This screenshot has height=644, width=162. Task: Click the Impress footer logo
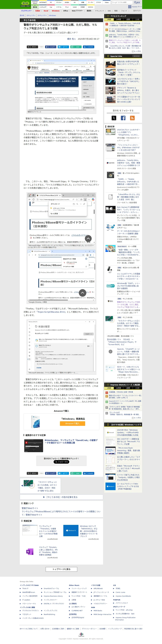(81, 635)
